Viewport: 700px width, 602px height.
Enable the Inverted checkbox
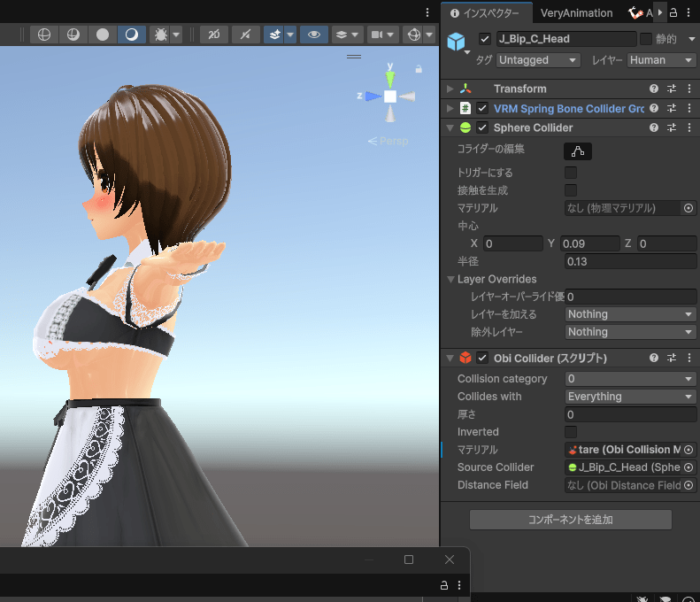pyautogui.click(x=571, y=432)
